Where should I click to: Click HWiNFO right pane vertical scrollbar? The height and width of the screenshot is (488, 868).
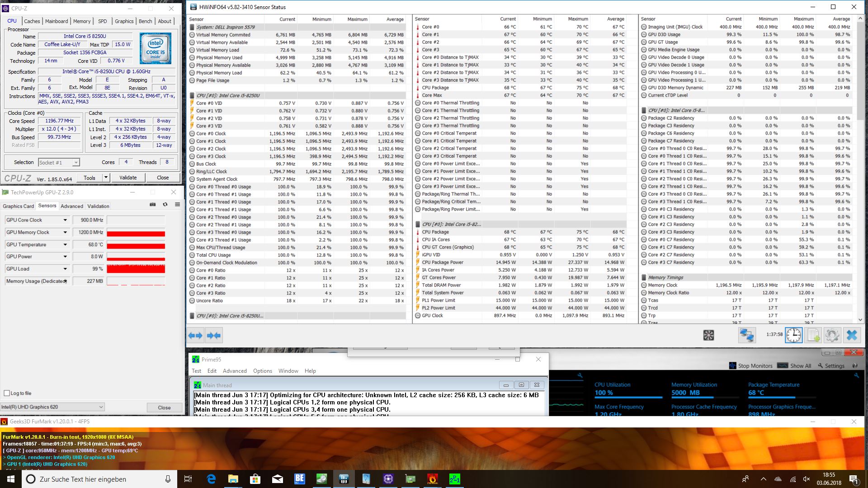pyautogui.click(x=860, y=169)
